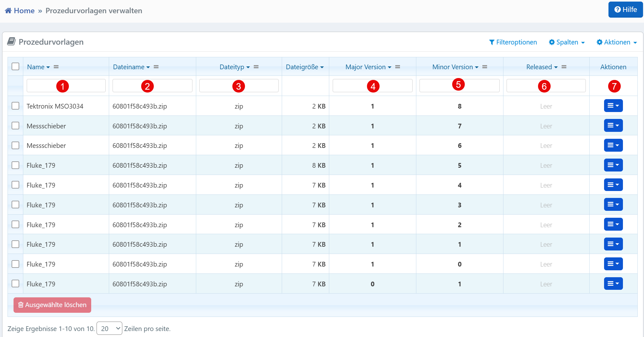
Task: Click the column menu icon beside Dateityp
Action: [256, 67]
